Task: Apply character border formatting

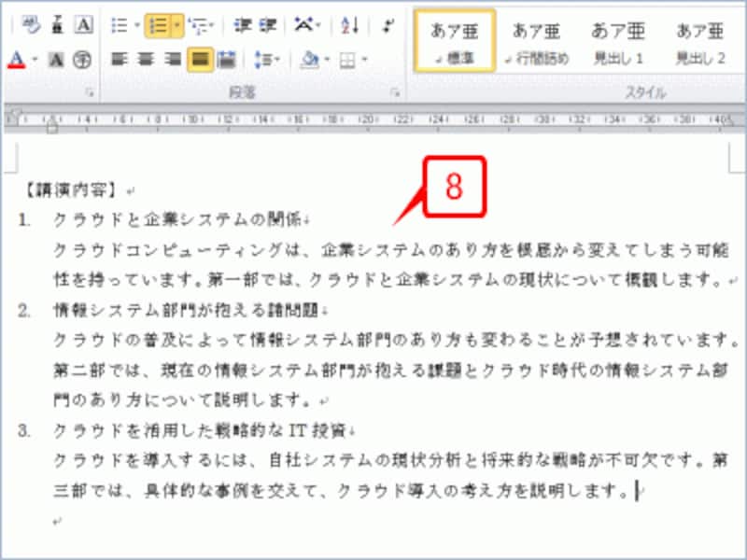Action: pyautogui.click(x=84, y=23)
